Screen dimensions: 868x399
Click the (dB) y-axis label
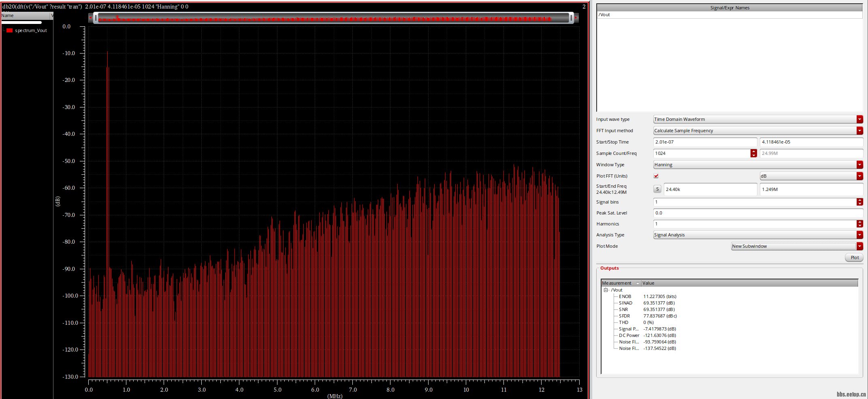[58, 201]
